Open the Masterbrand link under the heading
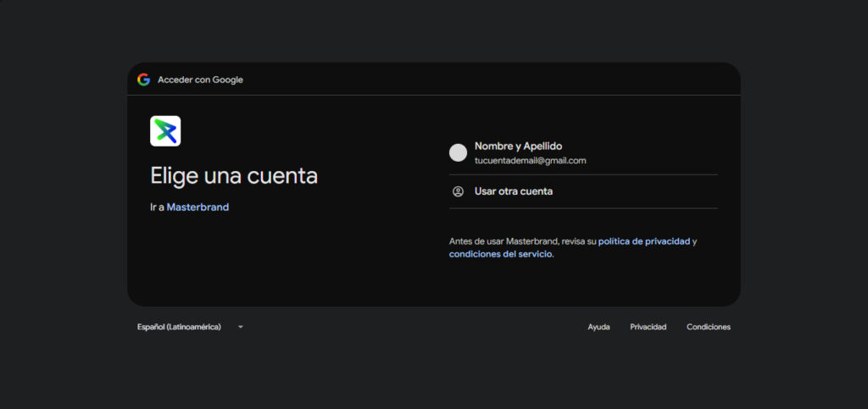868x409 pixels. pyautogui.click(x=198, y=207)
